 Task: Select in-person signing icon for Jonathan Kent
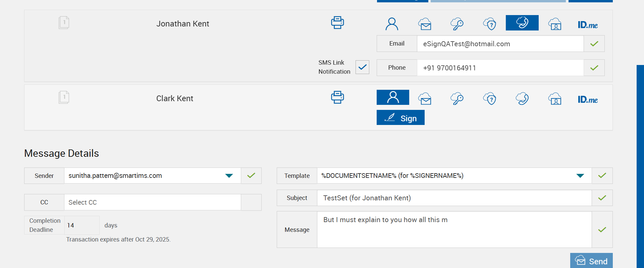coord(392,24)
